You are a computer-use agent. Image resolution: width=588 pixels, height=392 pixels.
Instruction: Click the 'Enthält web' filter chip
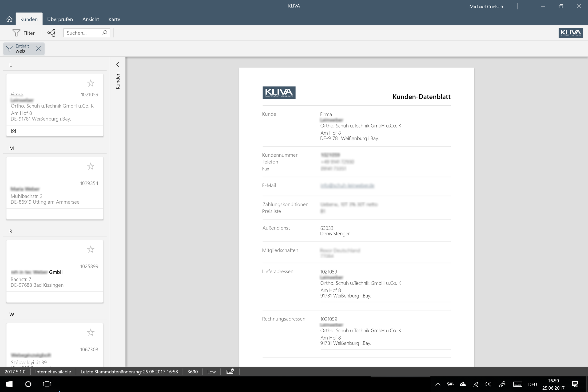click(x=24, y=48)
